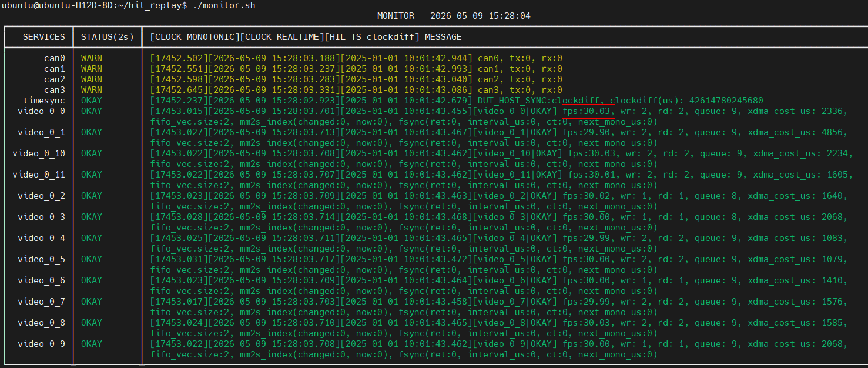Click the MONITOR timestamp title line
Viewport: 868px width, 368px height.
tap(454, 16)
